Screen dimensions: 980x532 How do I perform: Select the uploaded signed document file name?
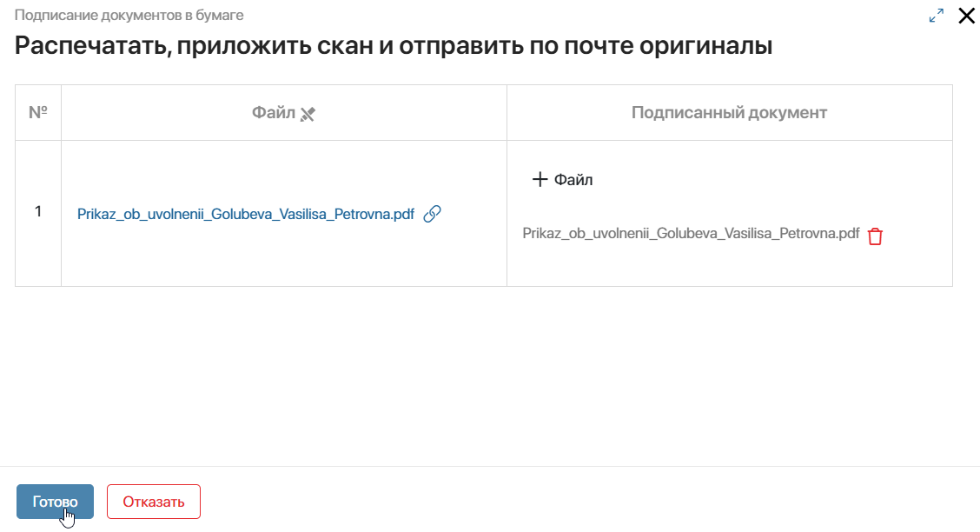point(691,233)
